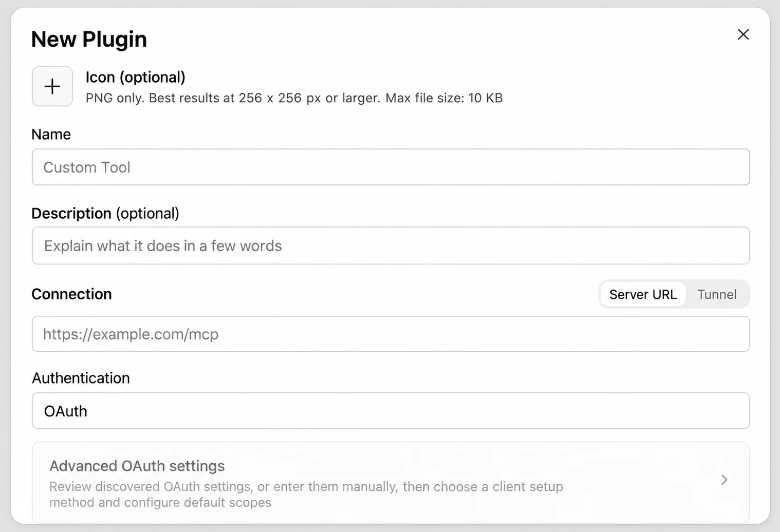
Task: Click the plus icon to upload a plugin icon
Action: [52, 86]
